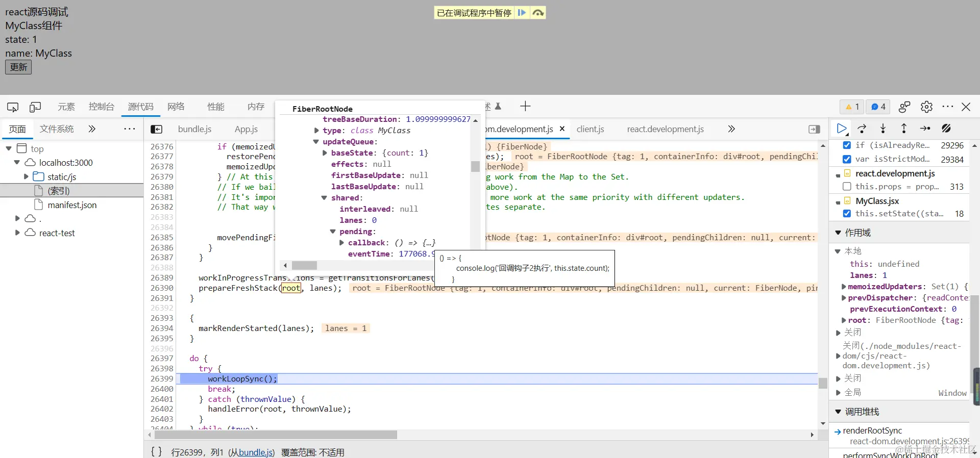Open messages counter showing 4
The width and height of the screenshot is (980, 458).
(878, 107)
